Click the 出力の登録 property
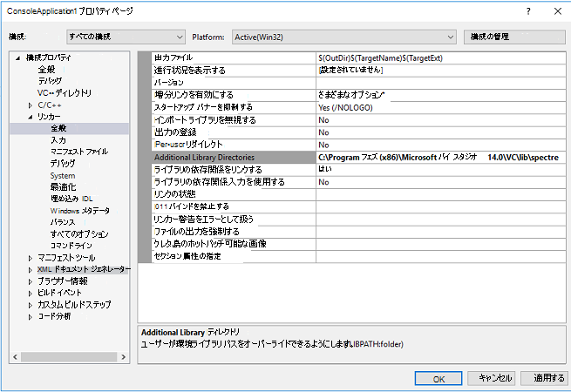 tap(234, 132)
